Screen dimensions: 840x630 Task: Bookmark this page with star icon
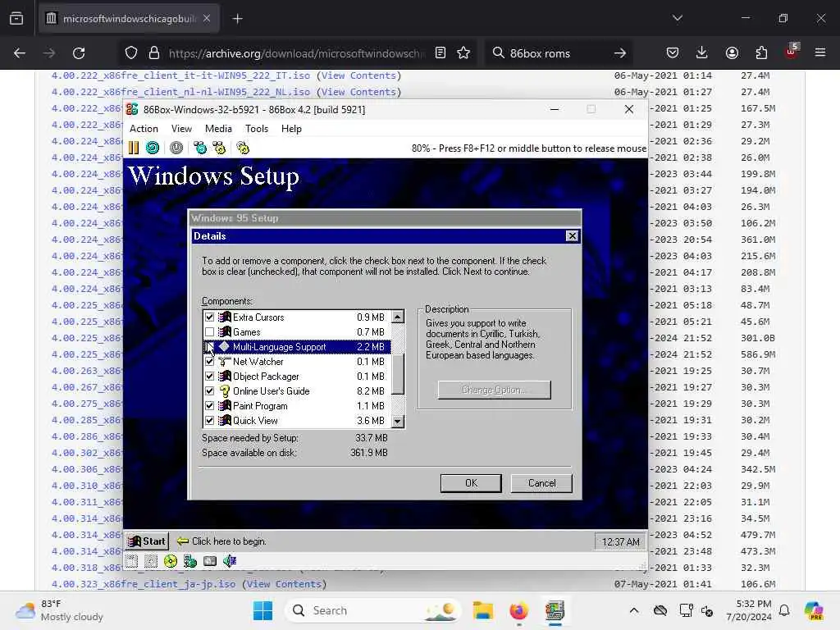click(463, 53)
